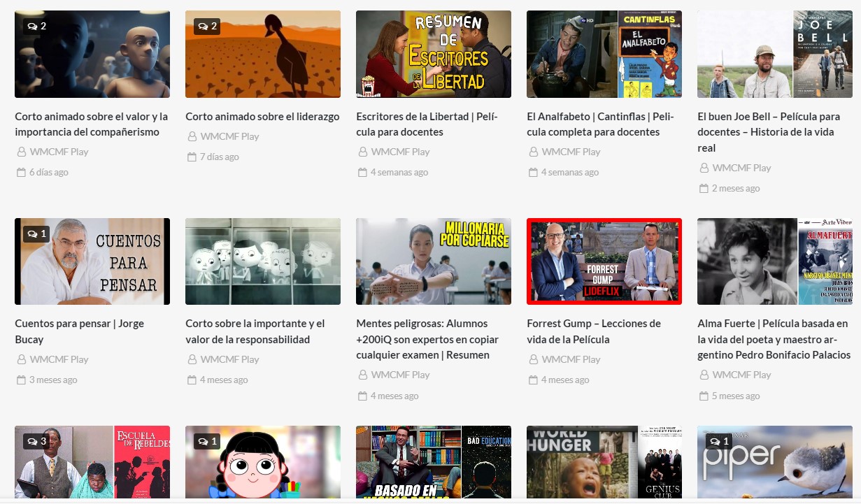This screenshot has height=504, width=861.
Task: Open the comments badge on the Escuela de Rebeldes thumbnail
Action: click(x=36, y=441)
